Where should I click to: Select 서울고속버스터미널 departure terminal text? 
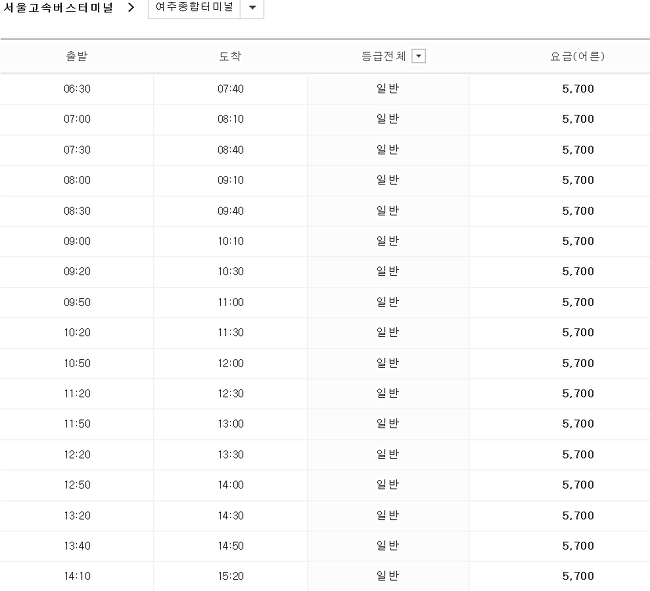click(58, 7)
